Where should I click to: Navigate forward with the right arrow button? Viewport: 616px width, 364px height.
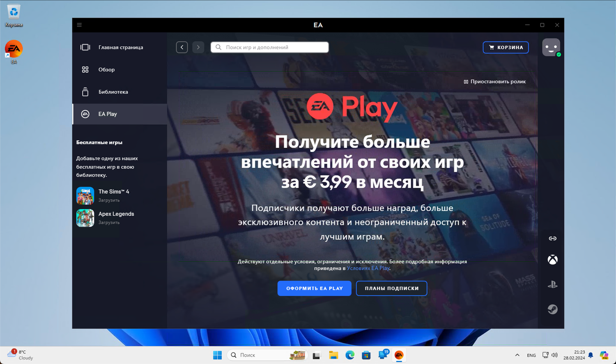(x=198, y=47)
